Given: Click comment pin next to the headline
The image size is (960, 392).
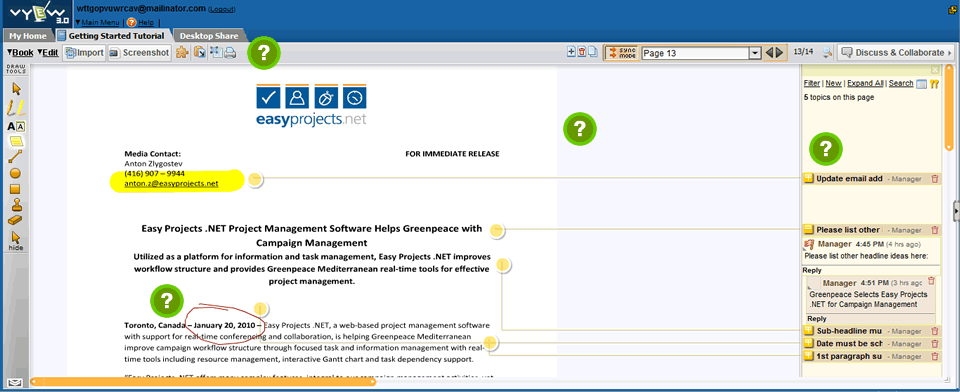Looking at the screenshot, I should click(x=497, y=230).
